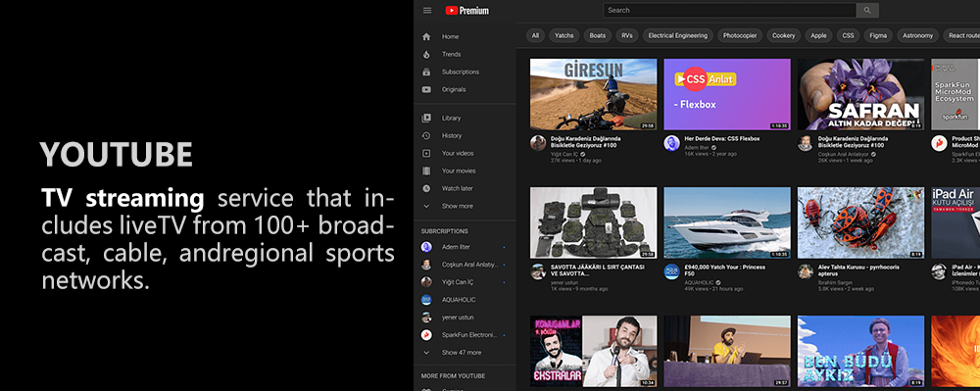Image resolution: width=980 pixels, height=391 pixels.
Task: Play the GIRESUN bicycle video thumbnail
Action: [x=593, y=94]
